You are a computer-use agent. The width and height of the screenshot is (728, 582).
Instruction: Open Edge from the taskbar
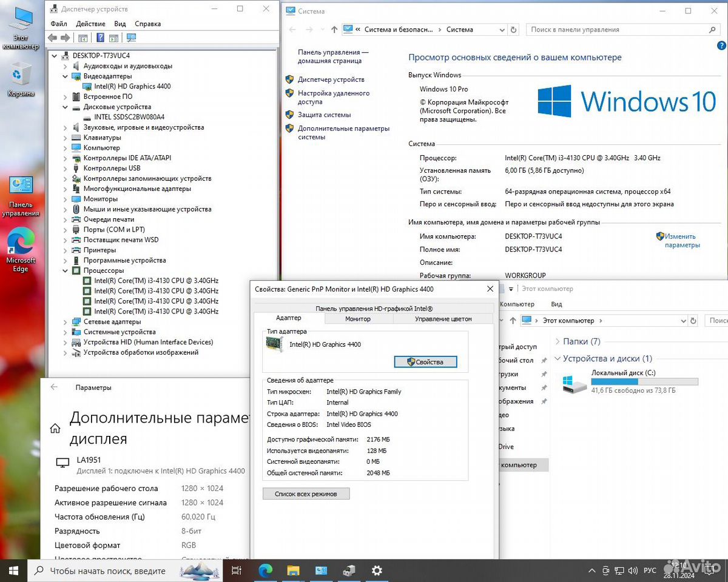coord(265,570)
